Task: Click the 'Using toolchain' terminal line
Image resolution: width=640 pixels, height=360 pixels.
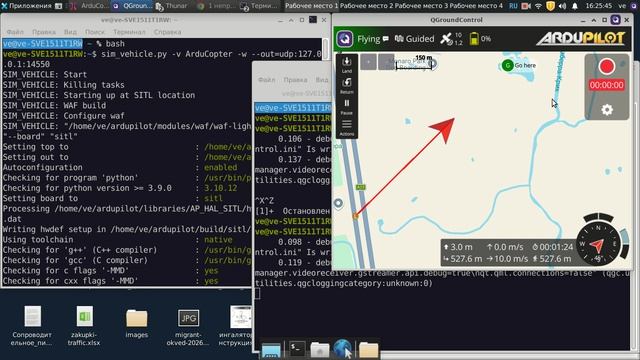Action: [38, 240]
